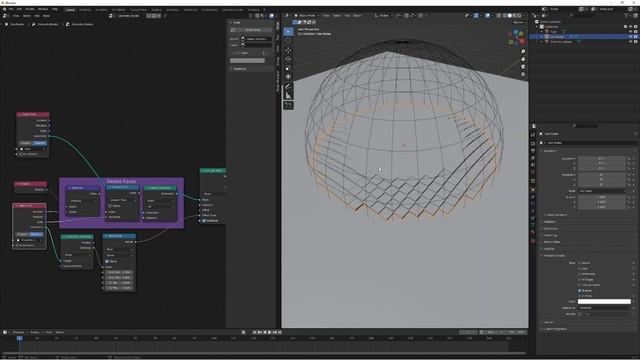The height and width of the screenshot is (360, 640).
Task: Switch to the Shading workspace tab
Action: pyautogui.click(x=156, y=9)
